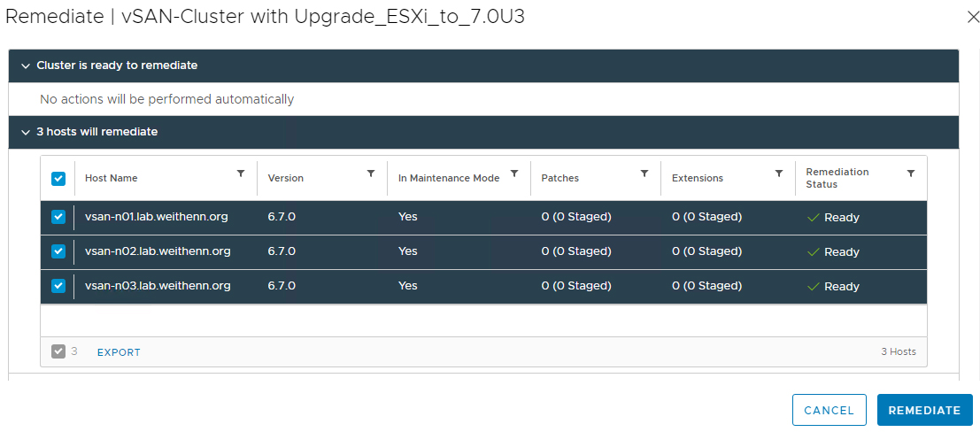Image resolution: width=980 pixels, height=432 pixels.
Task: Filter the Extensions column
Action: [779, 174]
